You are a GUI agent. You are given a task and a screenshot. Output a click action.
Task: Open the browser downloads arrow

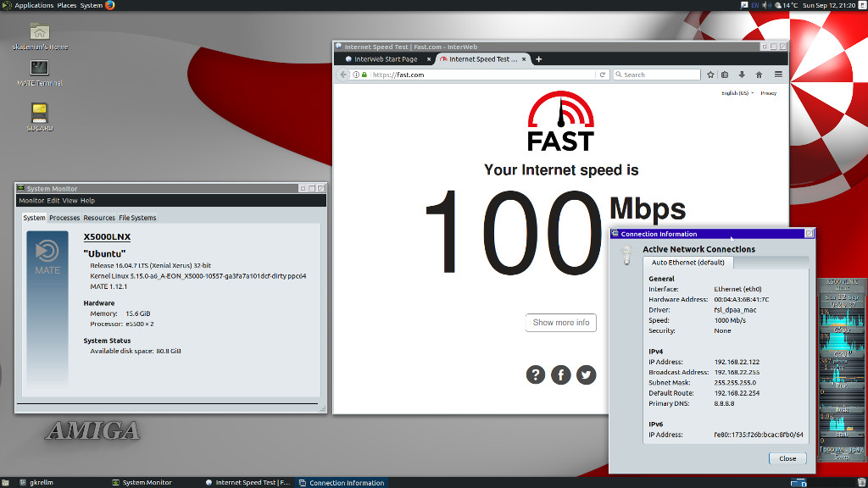pyautogui.click(x=742, y=75)
